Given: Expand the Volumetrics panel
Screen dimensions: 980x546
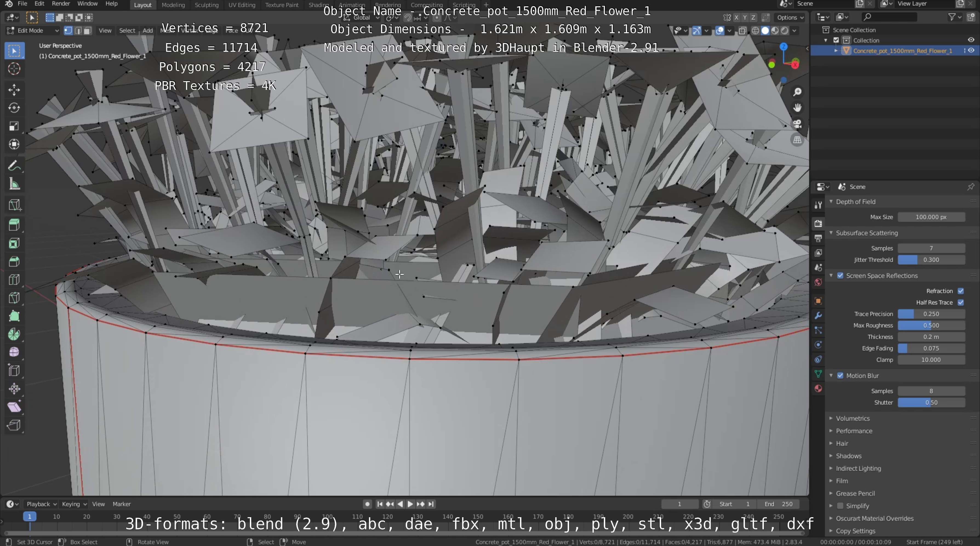Looking at the screenshot, I should [x=853, y=418].
